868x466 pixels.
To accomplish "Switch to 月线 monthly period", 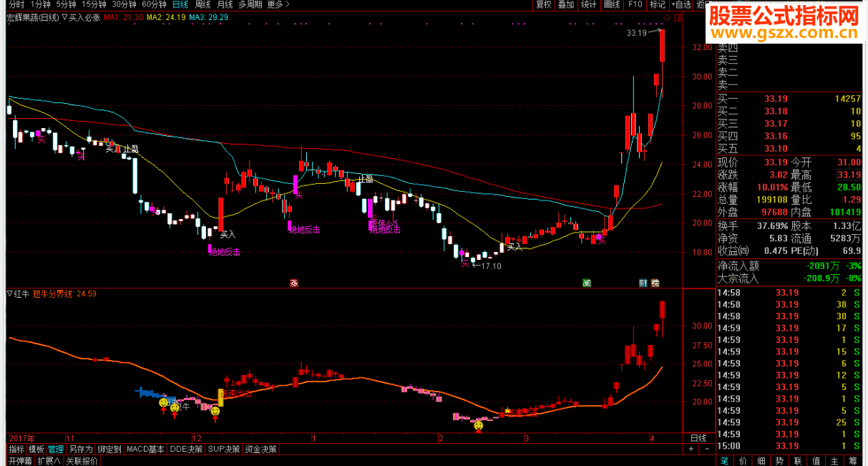I will [225, 4].
